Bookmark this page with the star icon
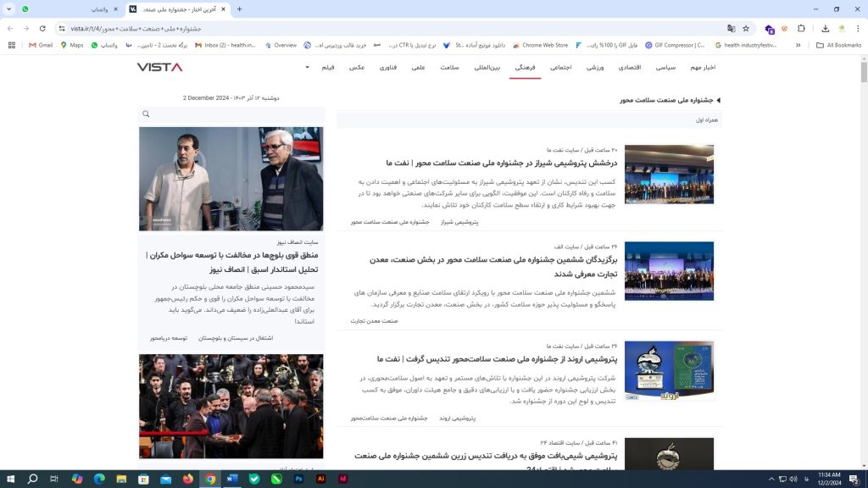The image size is (868, 488). point(746,28)
